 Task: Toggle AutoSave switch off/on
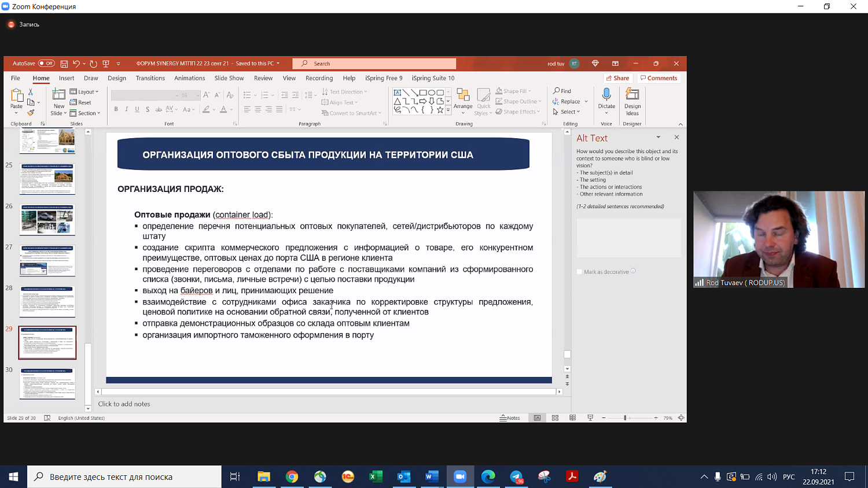point(46,64)
